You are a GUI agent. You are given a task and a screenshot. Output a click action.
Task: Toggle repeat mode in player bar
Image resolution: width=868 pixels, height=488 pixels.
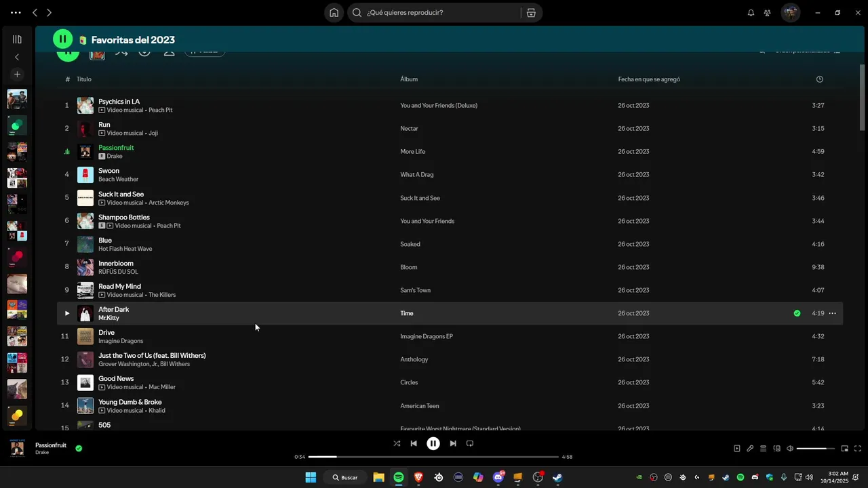tap(470, 443)
